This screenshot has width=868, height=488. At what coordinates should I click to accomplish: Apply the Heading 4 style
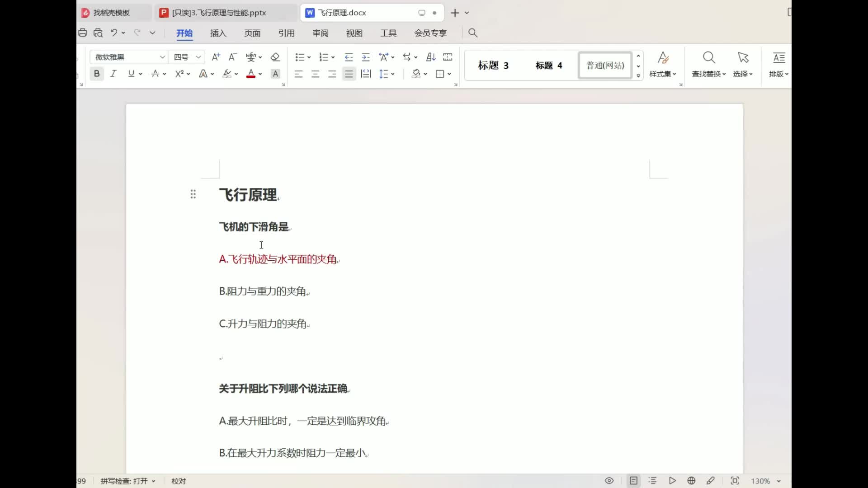549,66
